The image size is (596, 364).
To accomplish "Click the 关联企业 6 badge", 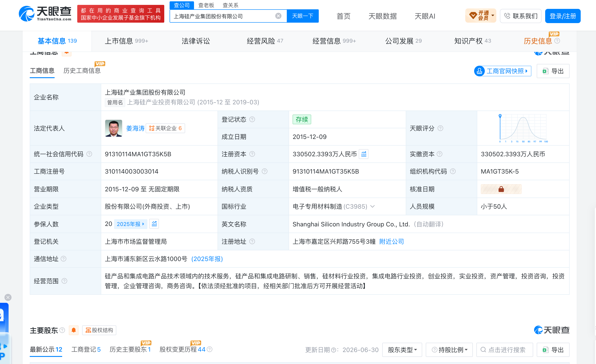I will [165, 128].
